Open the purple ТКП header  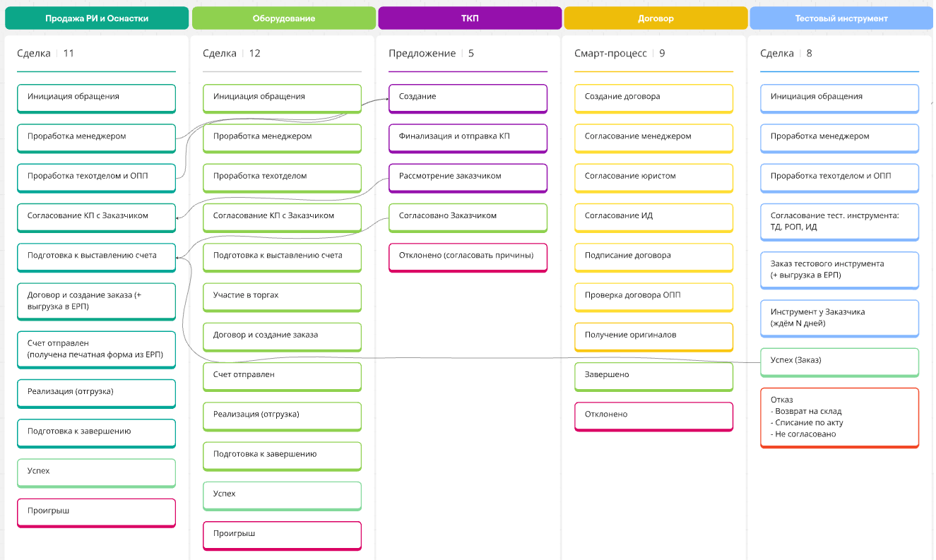(469, 18)
